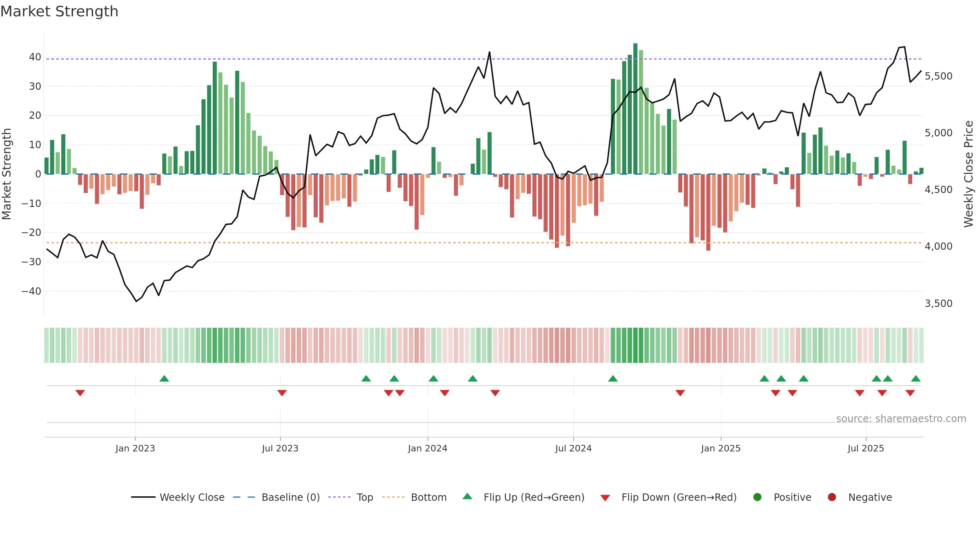Toggle the Bottom legend label
Viewport: 980px width, 551px height.
pos(429,497)
